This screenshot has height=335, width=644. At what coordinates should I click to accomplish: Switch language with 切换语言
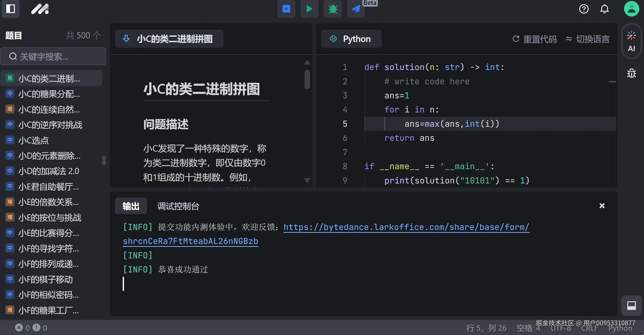tap(587, 39)
